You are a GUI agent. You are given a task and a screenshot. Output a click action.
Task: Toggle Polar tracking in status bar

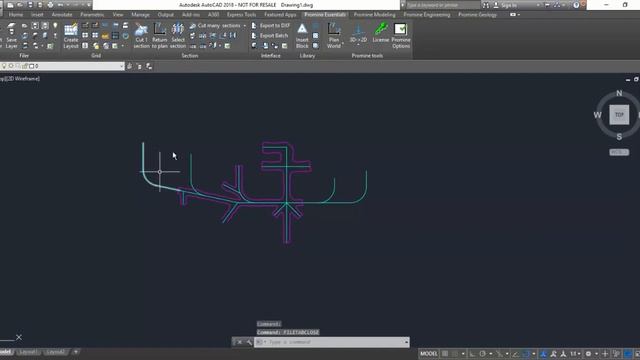483,354
